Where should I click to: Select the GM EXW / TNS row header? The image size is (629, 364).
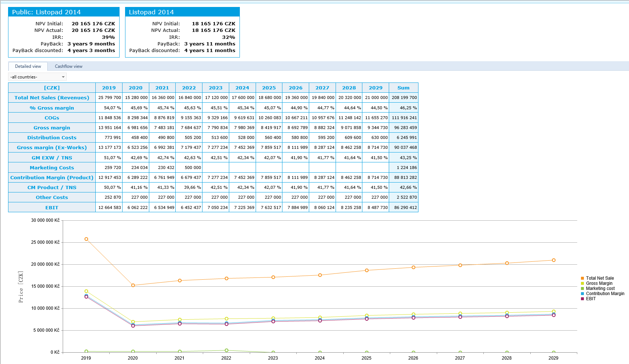(52, 158)
